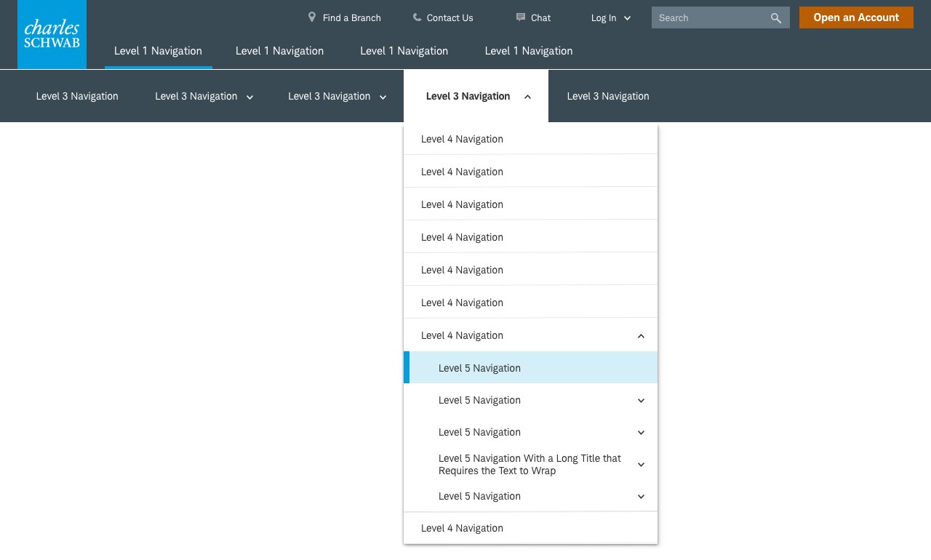Screen dimensions: 931x560
Task: Open the topmost Level 4 Navigation entry in the dropdown
Action: click(530, 139)
